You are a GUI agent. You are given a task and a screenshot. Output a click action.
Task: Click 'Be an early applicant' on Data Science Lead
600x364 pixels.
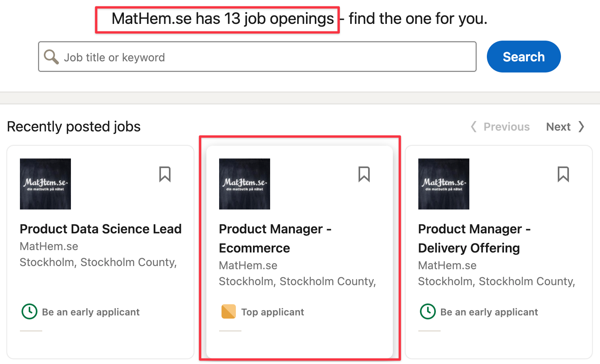point(91,312)
